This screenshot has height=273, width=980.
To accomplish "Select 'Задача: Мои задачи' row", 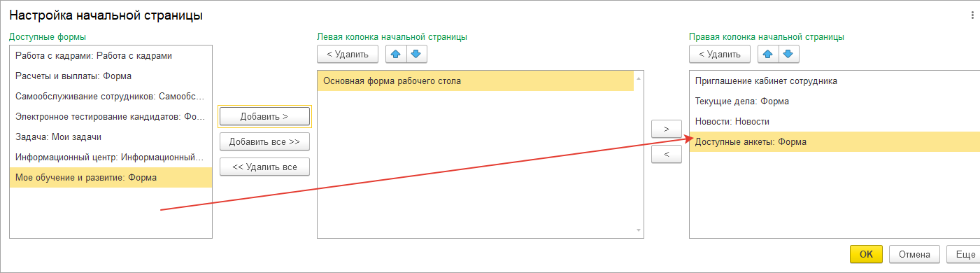I will pos(111,136).
